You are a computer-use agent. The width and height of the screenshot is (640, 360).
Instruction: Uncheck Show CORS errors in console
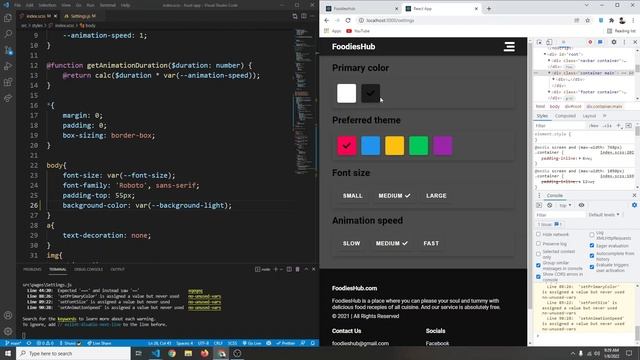click(x=538, y=277)
